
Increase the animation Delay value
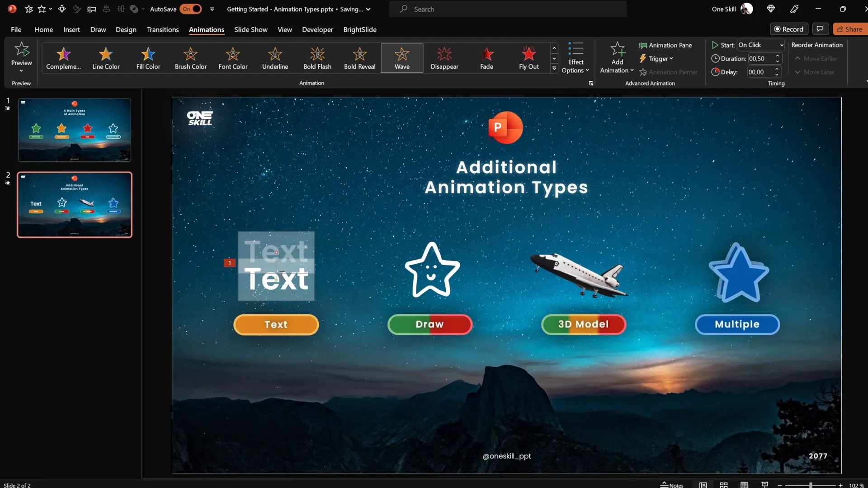[777, 69]
